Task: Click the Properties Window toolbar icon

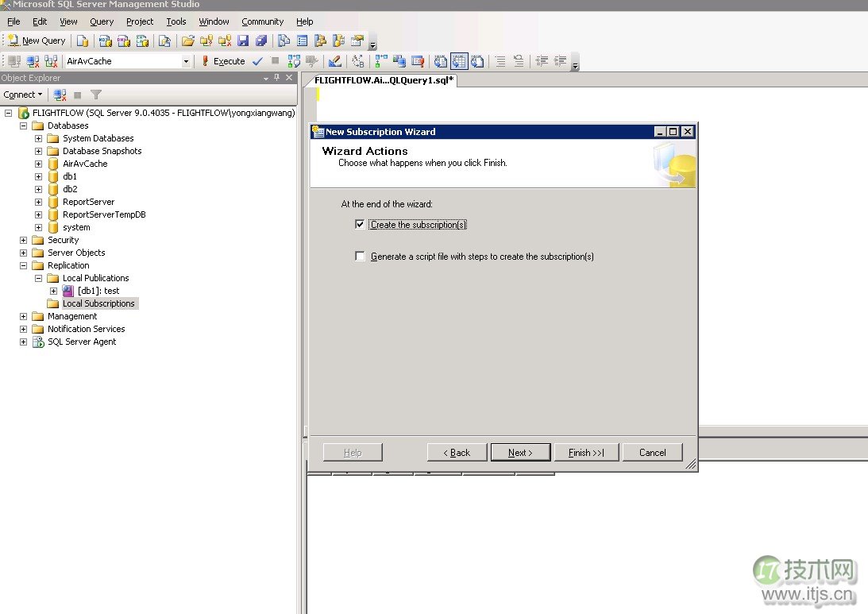Action: click(357, 41)
